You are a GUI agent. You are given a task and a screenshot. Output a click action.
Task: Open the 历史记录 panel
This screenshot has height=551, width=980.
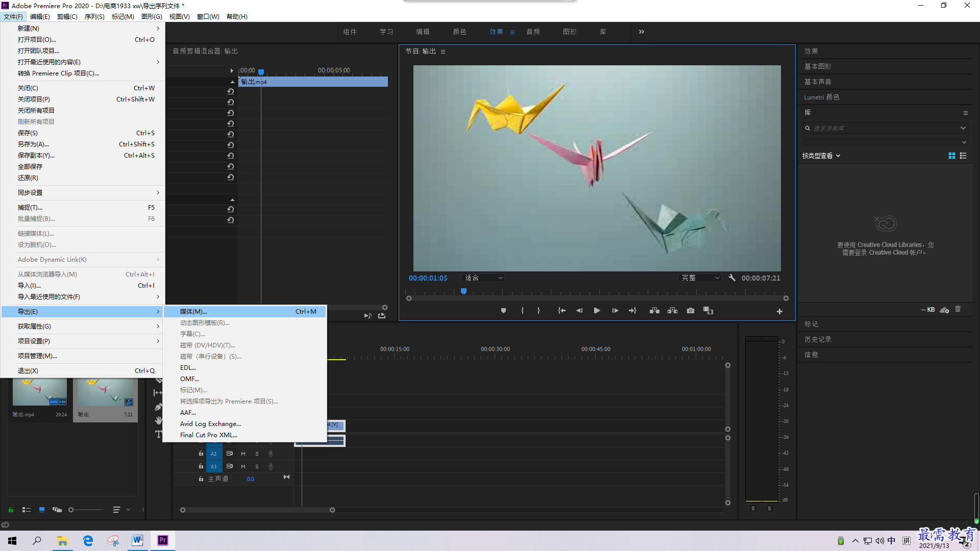[818, 339]
